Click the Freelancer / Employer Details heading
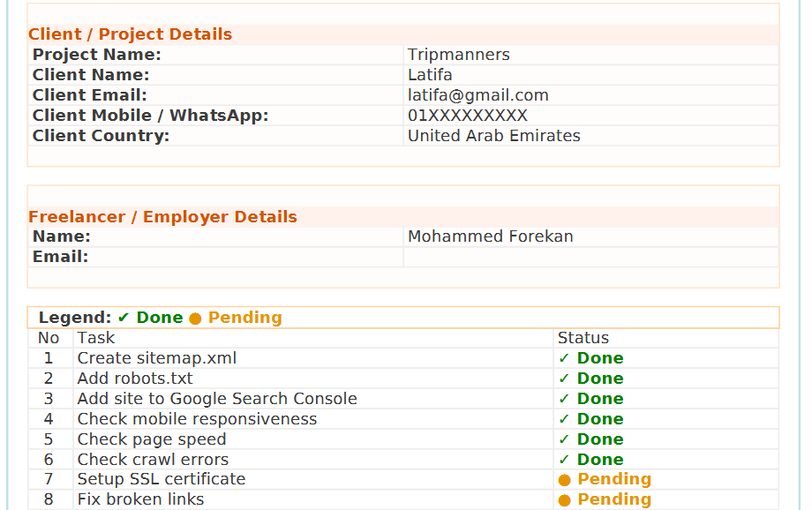 tap(162, 217)
